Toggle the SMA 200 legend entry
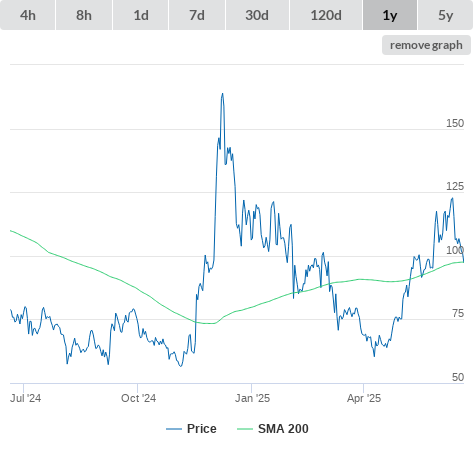This screenshot has height=455, width=474. point(283,429)
